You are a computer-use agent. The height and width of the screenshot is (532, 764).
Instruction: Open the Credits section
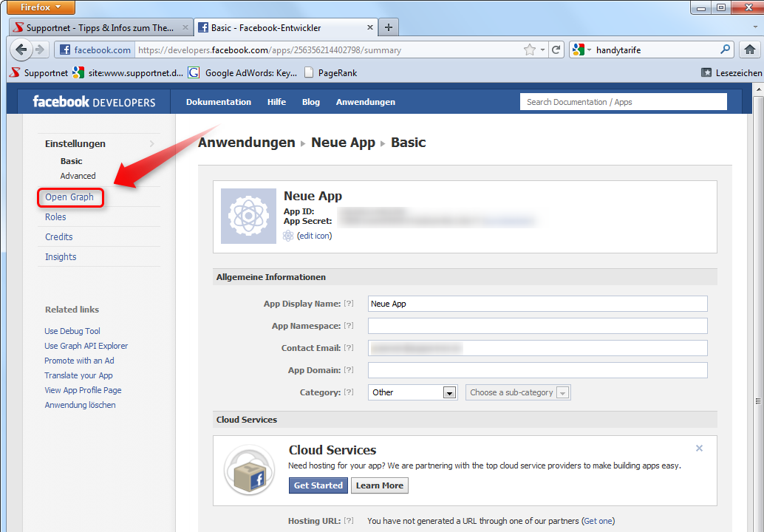(59, 236)
